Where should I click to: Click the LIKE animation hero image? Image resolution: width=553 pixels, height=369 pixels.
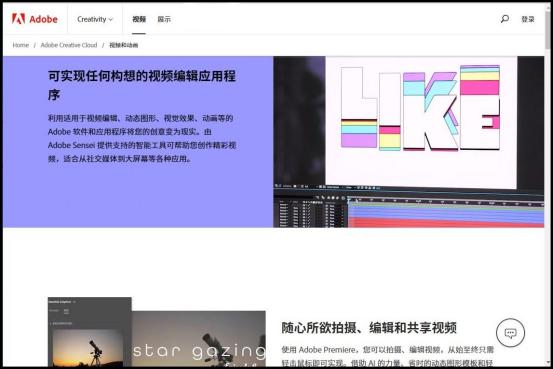pos(408,142)
